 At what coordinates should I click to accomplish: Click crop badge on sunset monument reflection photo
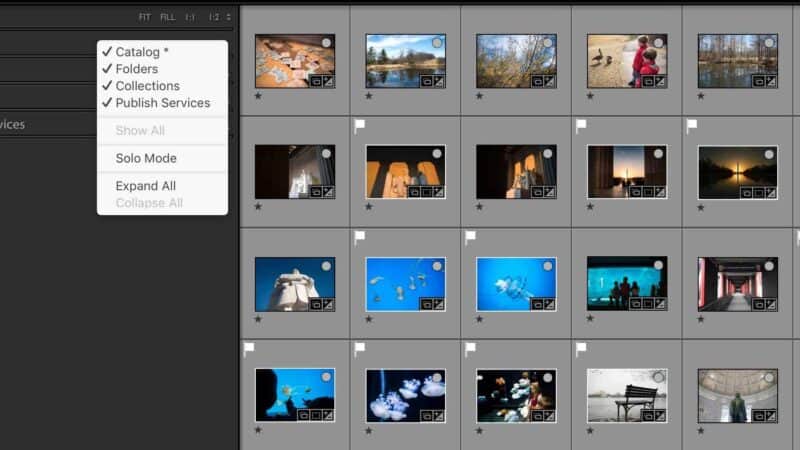point(759,193)
